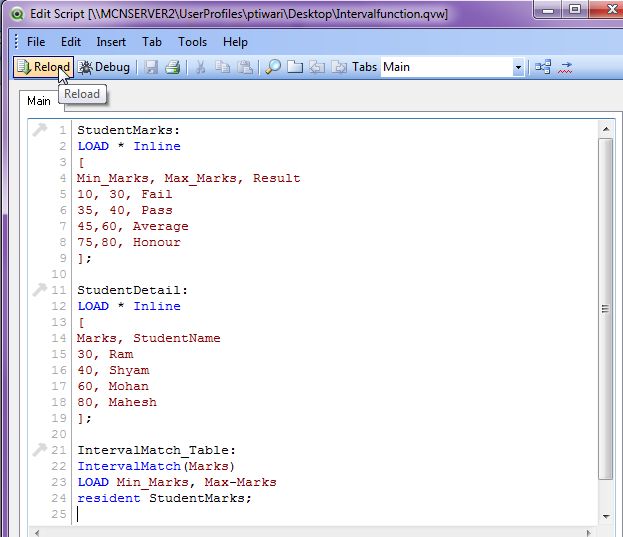Click the Reload script button

[x=43, y=67]
